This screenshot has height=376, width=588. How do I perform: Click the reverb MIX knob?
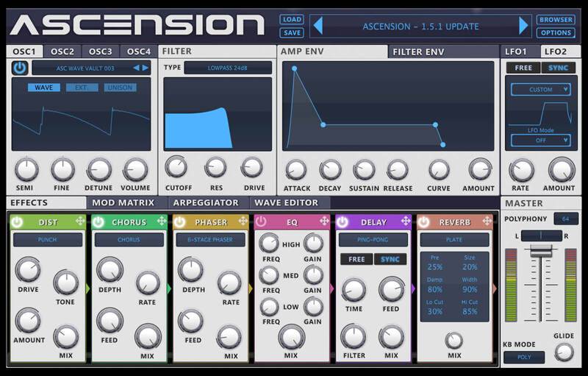coord(454,341)
